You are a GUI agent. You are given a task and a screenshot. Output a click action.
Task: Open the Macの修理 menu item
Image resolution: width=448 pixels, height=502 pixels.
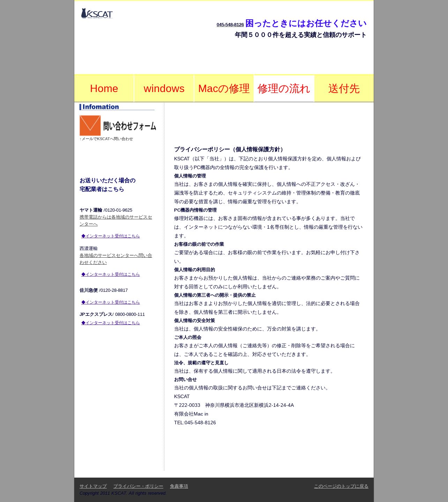coord(224,89)
